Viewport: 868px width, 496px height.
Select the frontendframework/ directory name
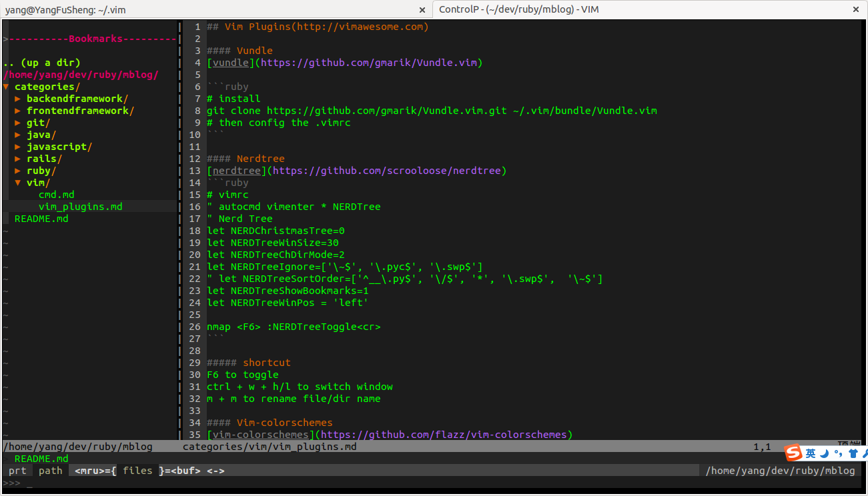(81, 111)
